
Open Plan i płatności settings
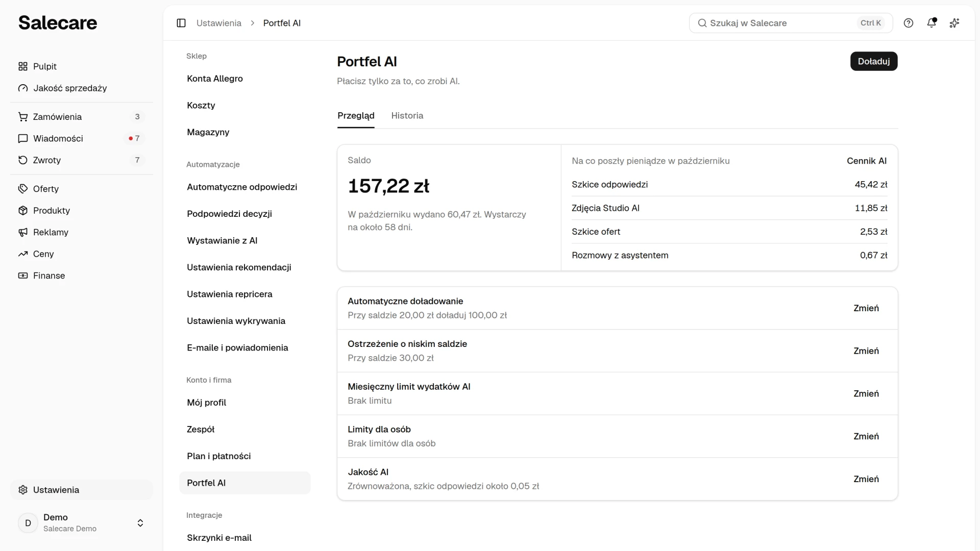coord(244,456)
